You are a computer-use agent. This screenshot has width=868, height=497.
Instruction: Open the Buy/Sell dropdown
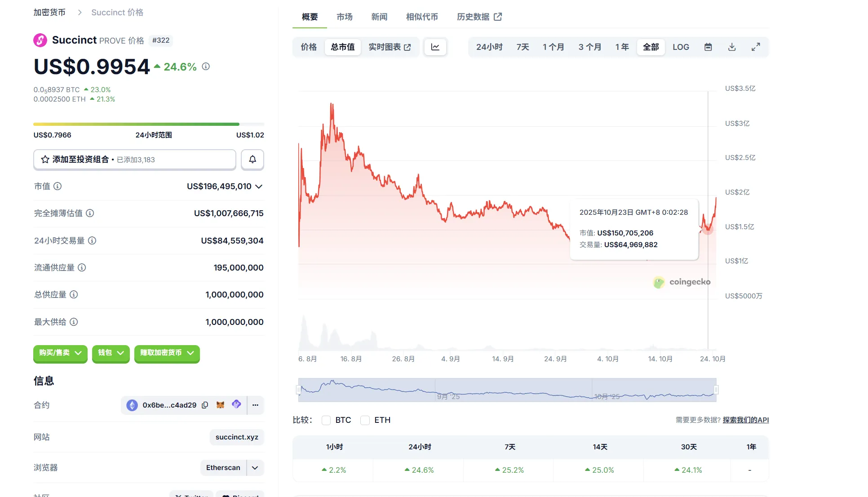[x=60, y=353]
